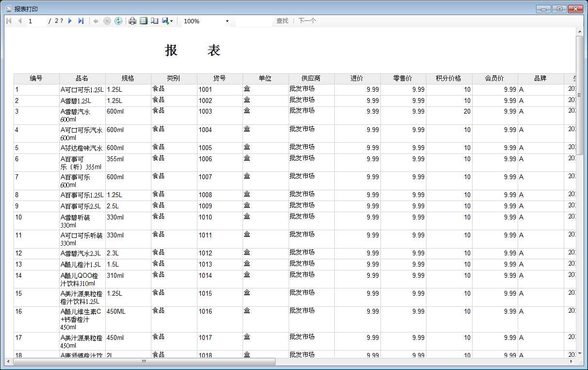Open the page setup dialog
588x370 pixels.
[154, 21]
